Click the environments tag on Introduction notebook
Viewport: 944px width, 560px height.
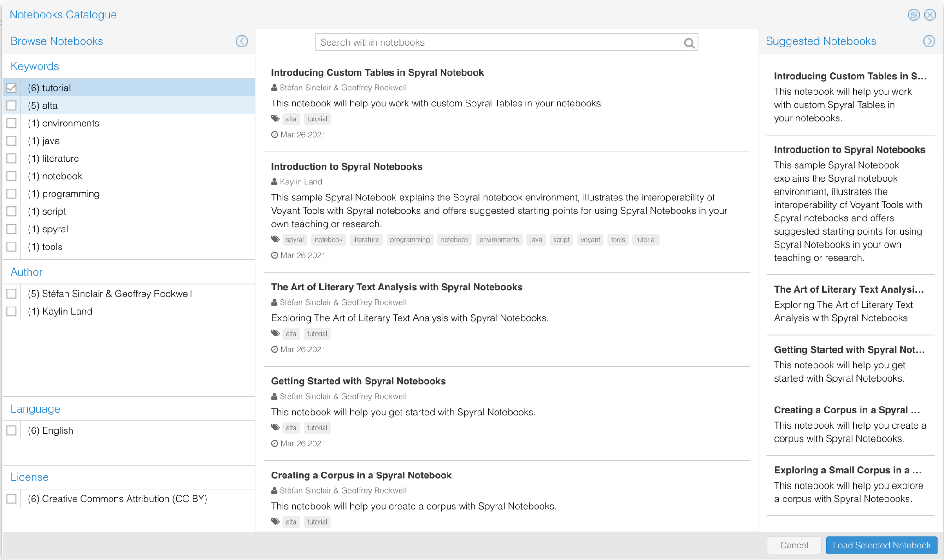click(x=499, y=240)
